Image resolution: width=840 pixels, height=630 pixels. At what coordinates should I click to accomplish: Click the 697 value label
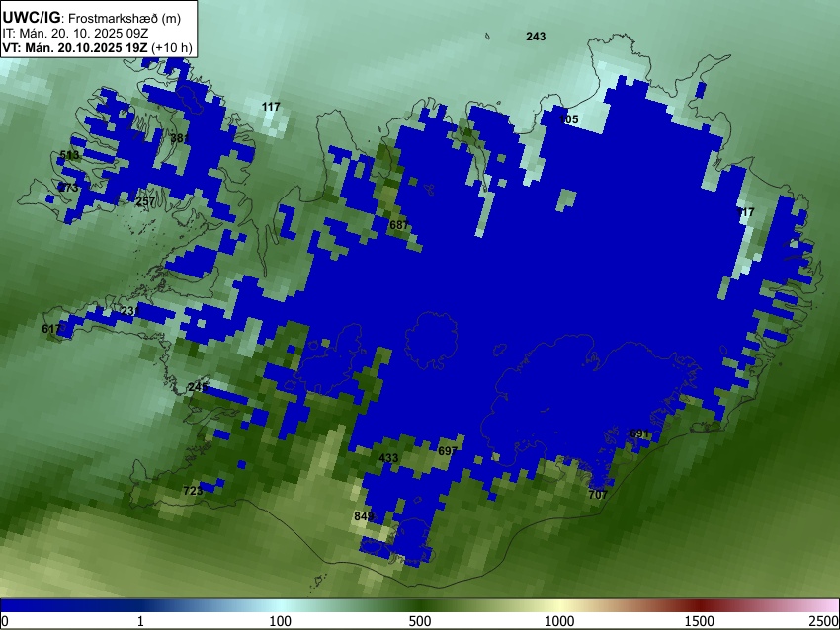(448, 451)
